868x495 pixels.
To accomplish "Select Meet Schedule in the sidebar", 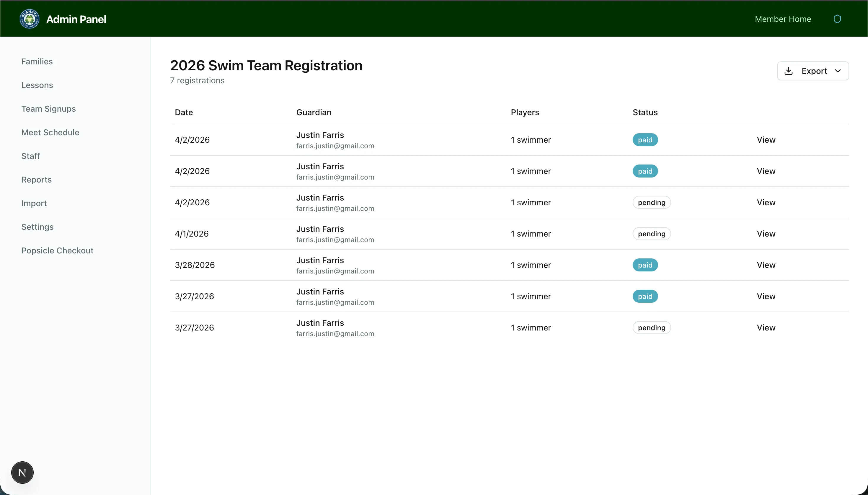I will [50, 132].
